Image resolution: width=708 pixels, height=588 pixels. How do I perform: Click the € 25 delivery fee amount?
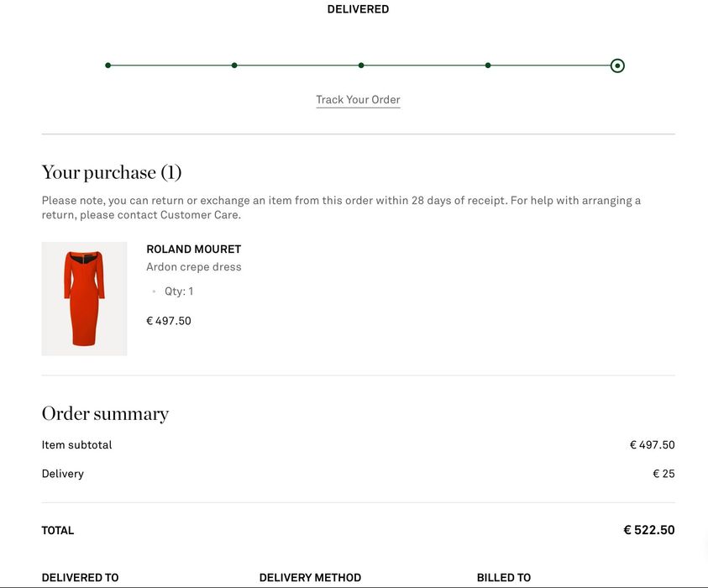point(663,474)
